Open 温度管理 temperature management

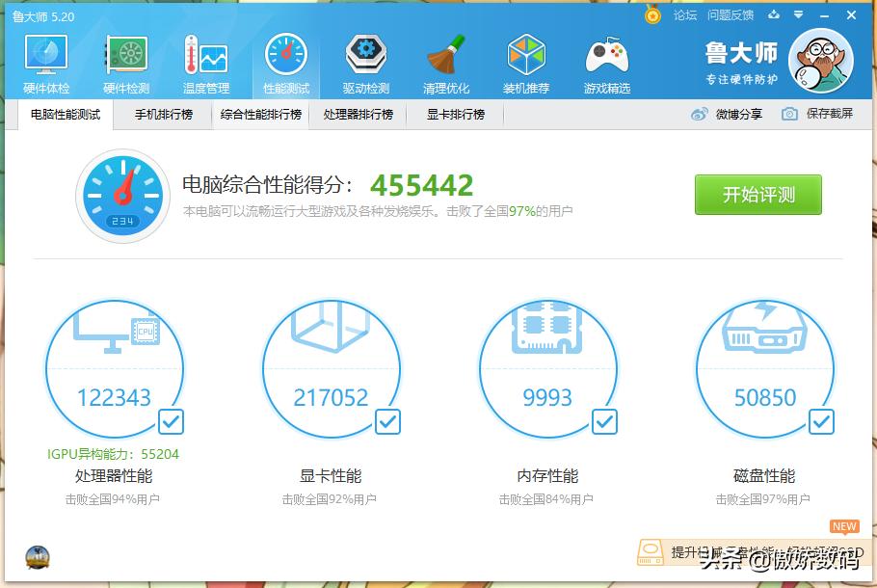pyautogui.click(x=205, y=60)
